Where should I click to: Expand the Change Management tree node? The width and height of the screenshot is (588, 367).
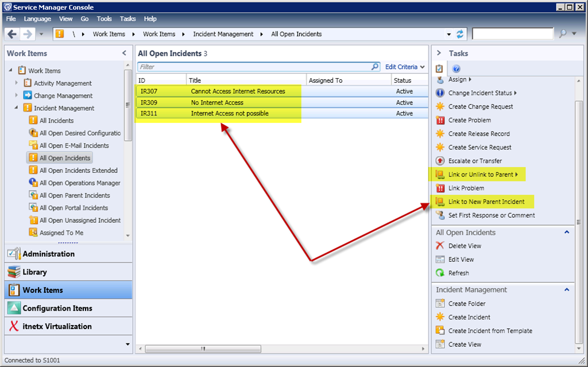pyautogui.click(x=17, y=96)
